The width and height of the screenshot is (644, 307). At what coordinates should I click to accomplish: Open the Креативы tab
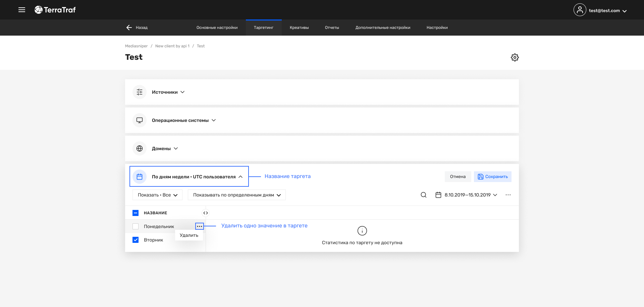coord(299,28)
